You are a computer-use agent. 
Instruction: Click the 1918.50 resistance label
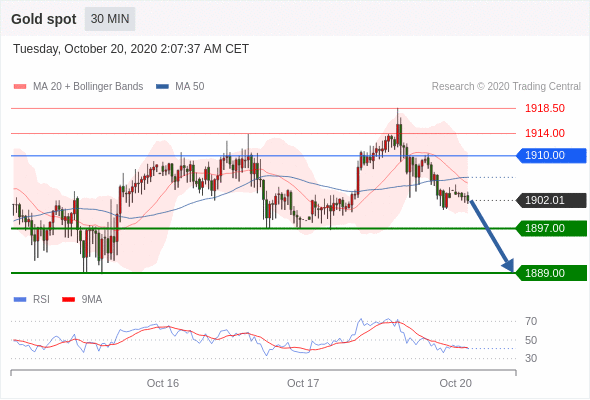(x=545, y=108)
